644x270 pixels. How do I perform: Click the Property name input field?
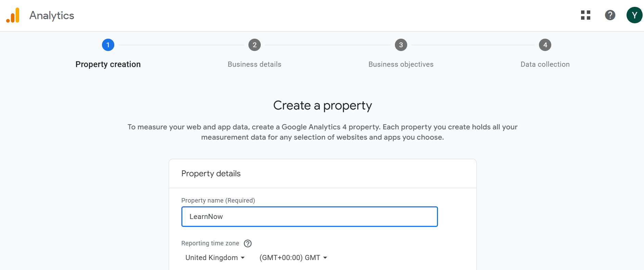point(309,217)
